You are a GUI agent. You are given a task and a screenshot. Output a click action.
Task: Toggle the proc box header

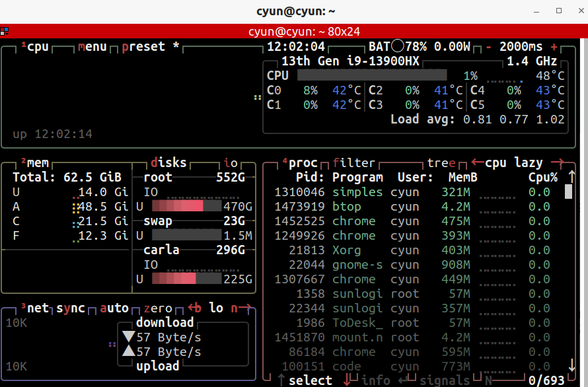300,162
